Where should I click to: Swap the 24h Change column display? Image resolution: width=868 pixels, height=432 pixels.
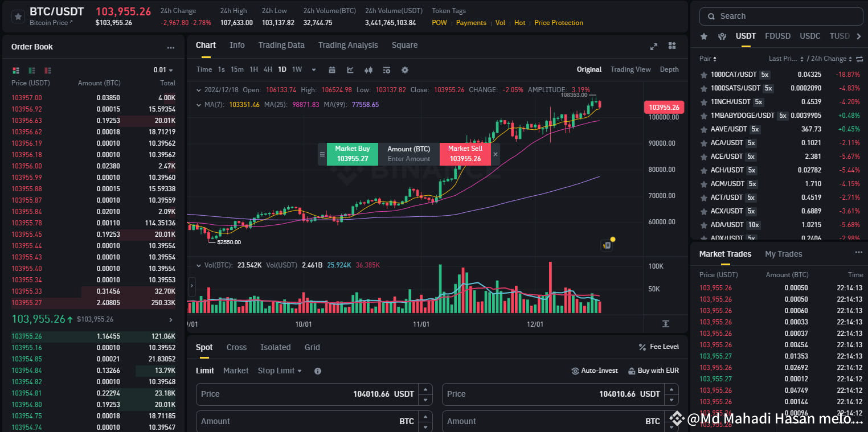tap(859, 59)
